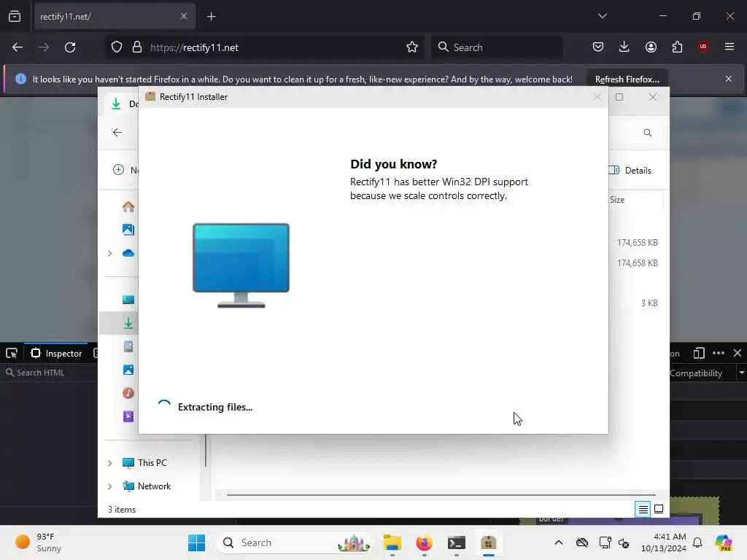
Task: Open OneDrive cloud item in sidebar
Action: (128, 253)
